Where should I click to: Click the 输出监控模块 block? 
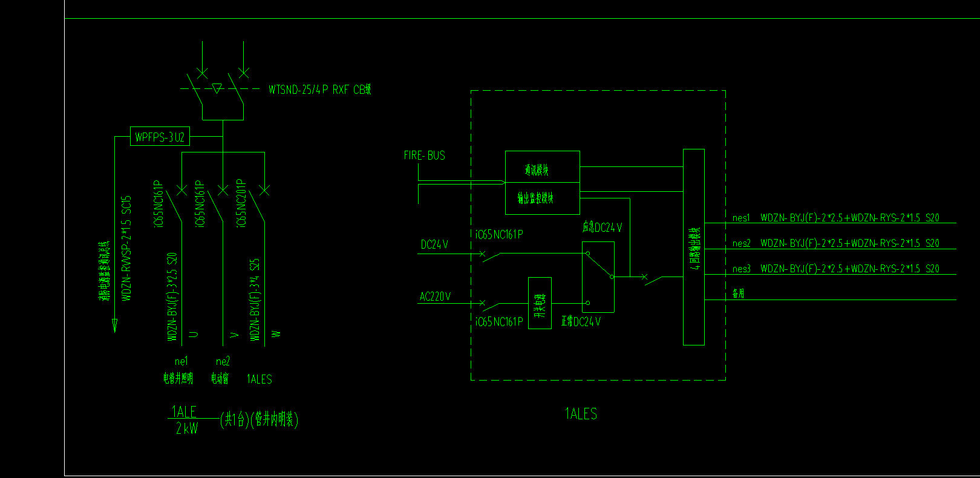[x=543, y=198]
